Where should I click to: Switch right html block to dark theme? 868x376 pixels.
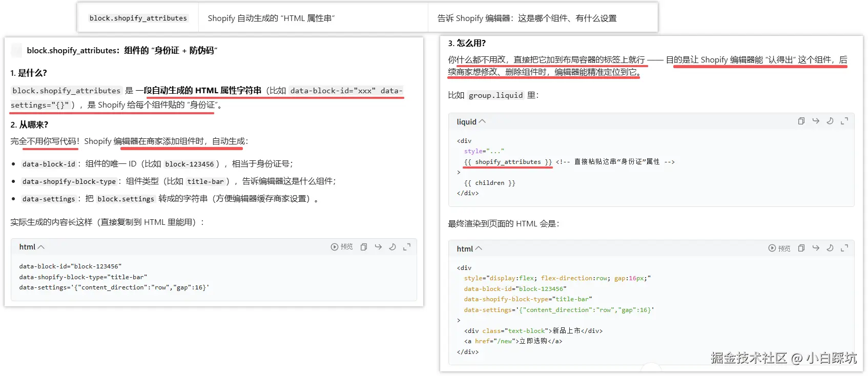point(830,248)
